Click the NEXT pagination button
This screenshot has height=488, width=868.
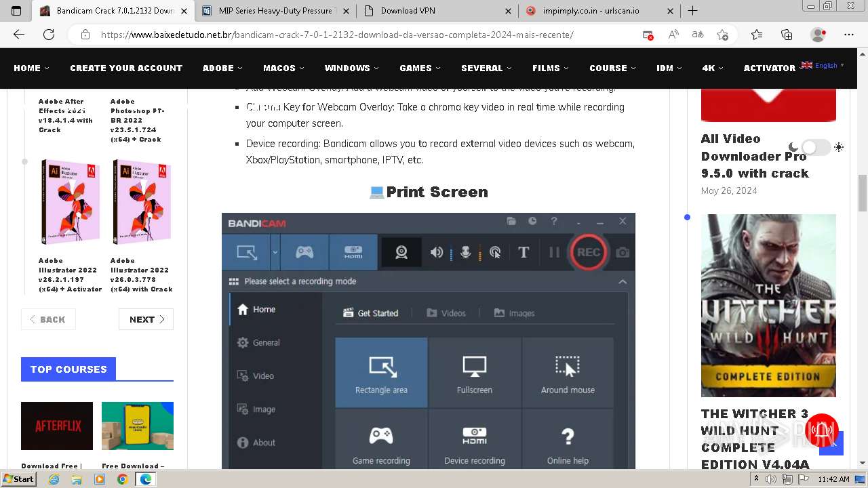[x=146, y=319]
